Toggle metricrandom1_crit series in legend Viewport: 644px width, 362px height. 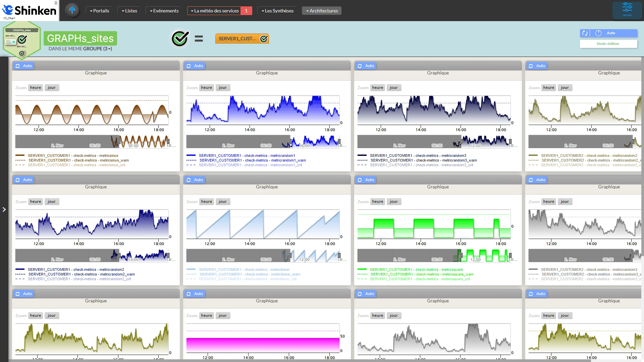pyautogui.click(x=250, y=165)
